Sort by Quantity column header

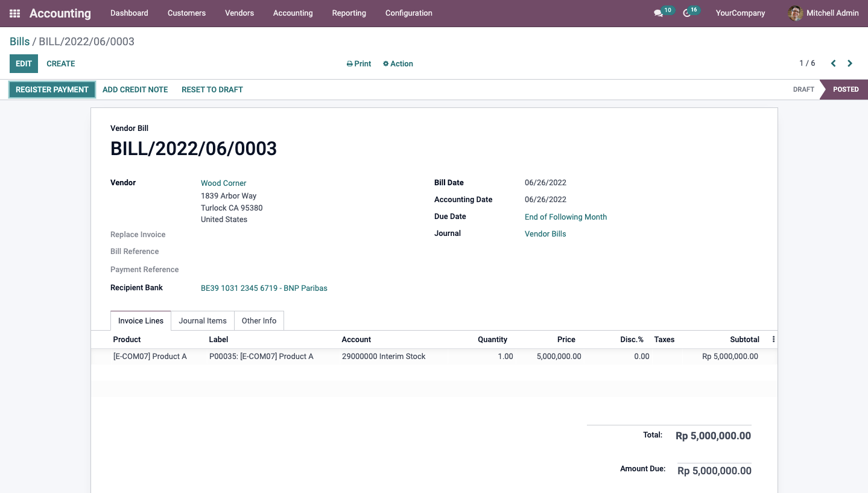pos(492,340)
